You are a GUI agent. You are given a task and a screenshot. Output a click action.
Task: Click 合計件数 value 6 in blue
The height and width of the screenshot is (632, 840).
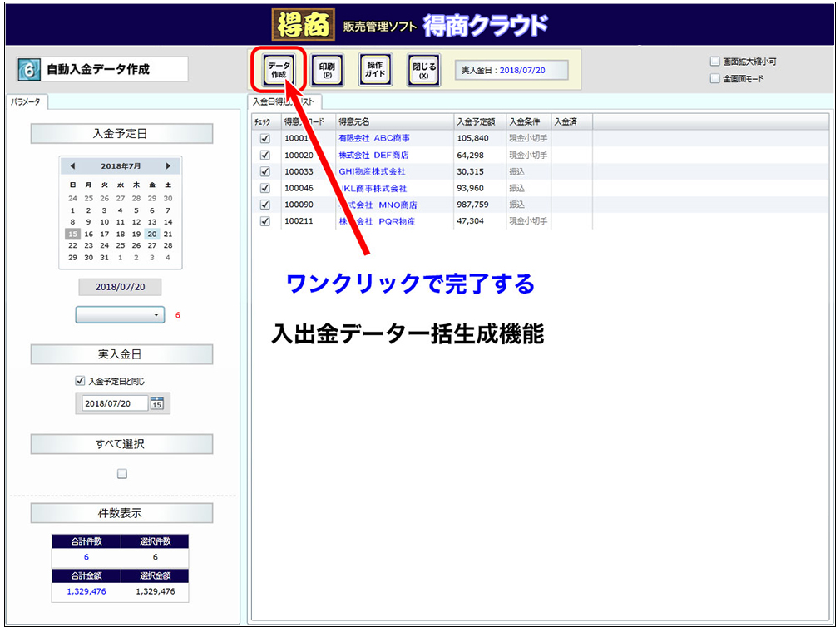(86, 557)
